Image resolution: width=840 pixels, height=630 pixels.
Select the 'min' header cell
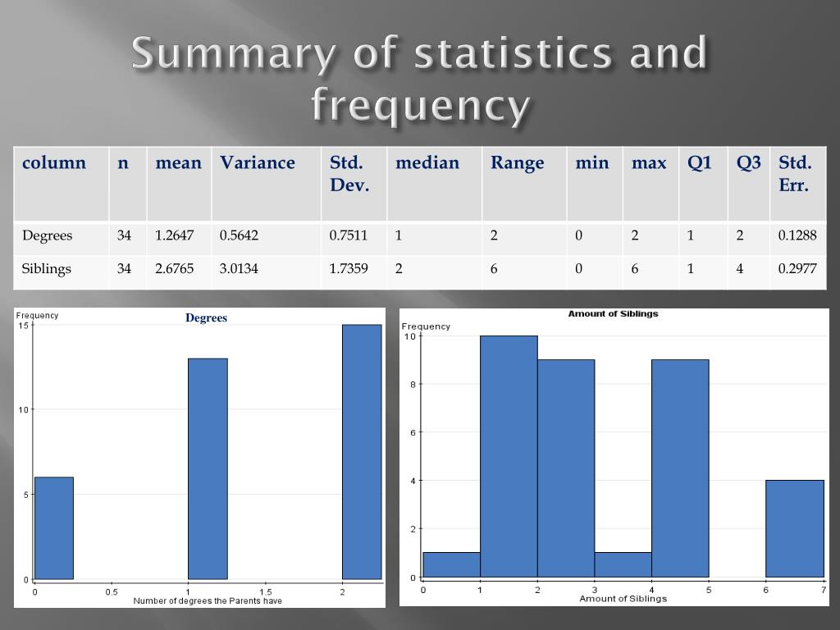[x=595, y=183]
